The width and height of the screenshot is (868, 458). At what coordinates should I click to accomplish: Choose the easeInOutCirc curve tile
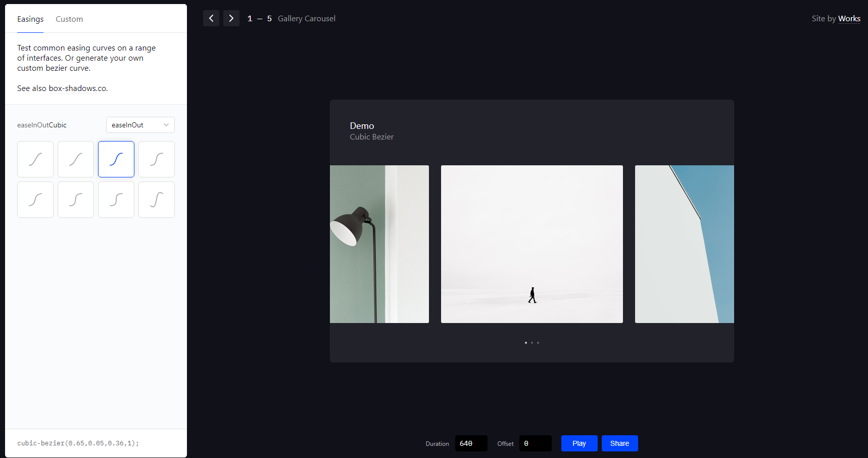[x=116, y=200]
